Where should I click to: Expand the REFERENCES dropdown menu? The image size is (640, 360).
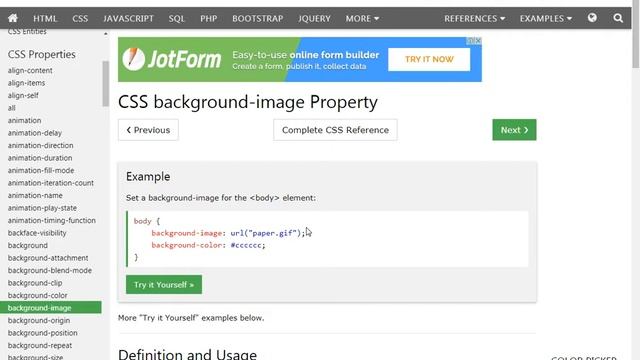point(474,19)
